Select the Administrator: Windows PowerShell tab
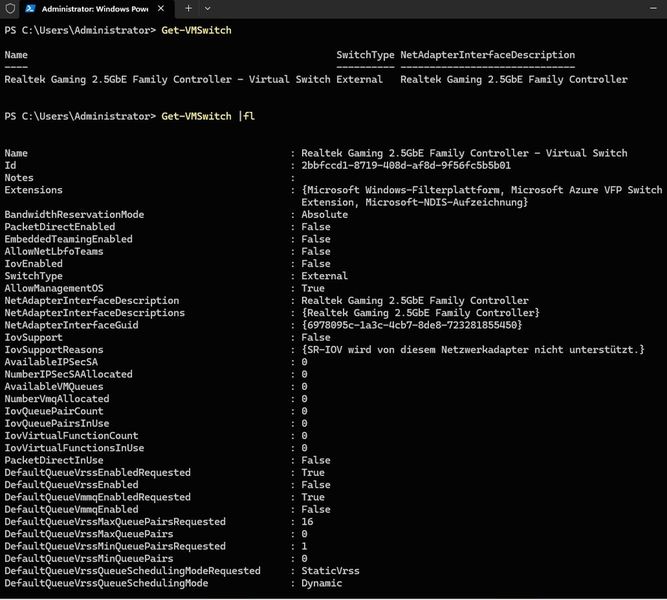 click(x=95, y=9)
